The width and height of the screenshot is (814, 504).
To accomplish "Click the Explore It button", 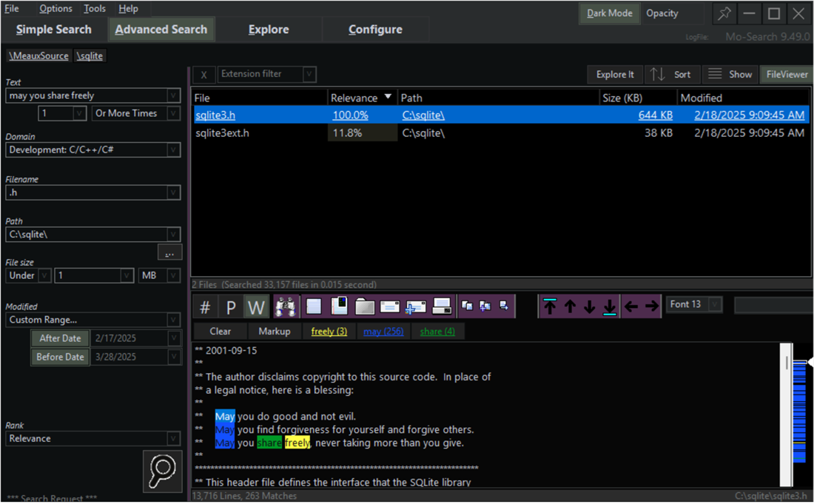I will (615, 74).
